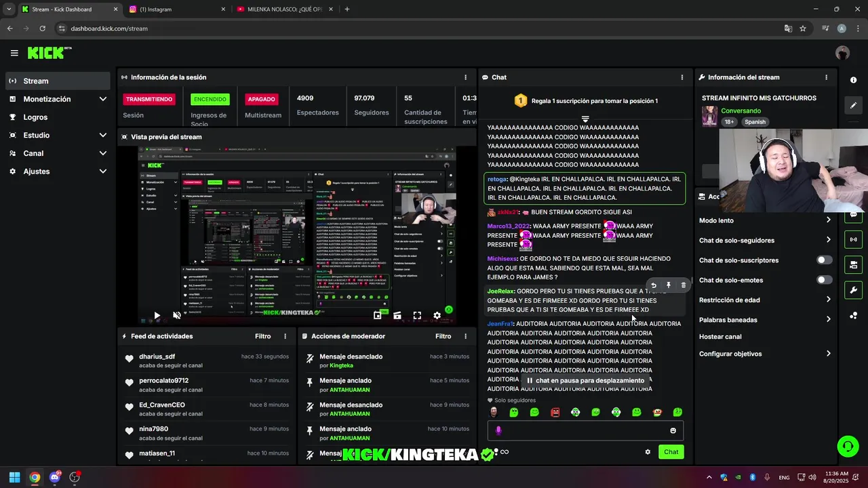Open Información del stream options menu

point(826,77)
